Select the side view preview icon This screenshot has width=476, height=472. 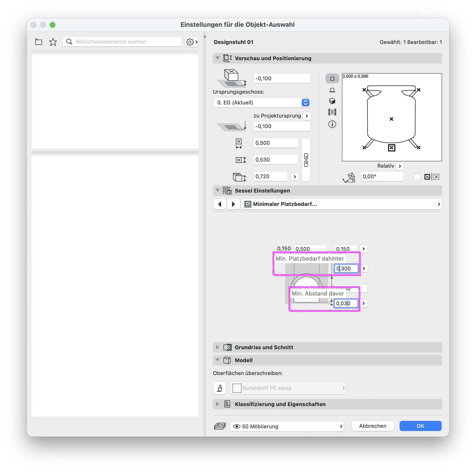tap(332, 90)
